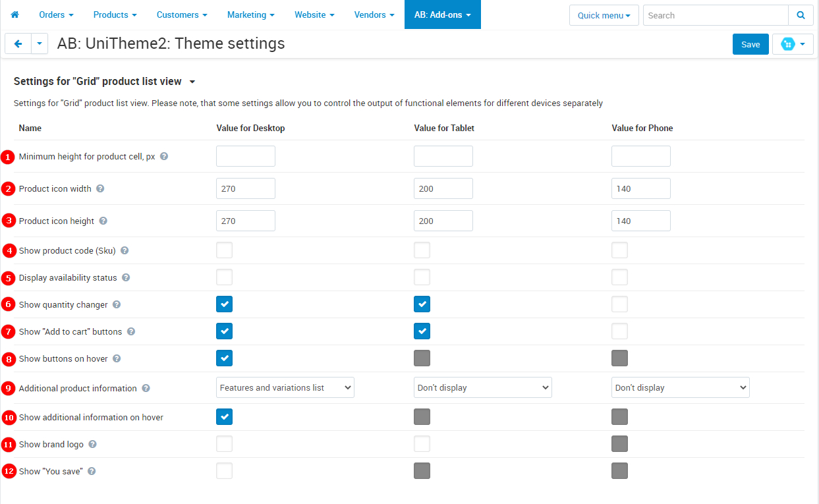Enable Show brand logo for Tablet

coord(422,444)
